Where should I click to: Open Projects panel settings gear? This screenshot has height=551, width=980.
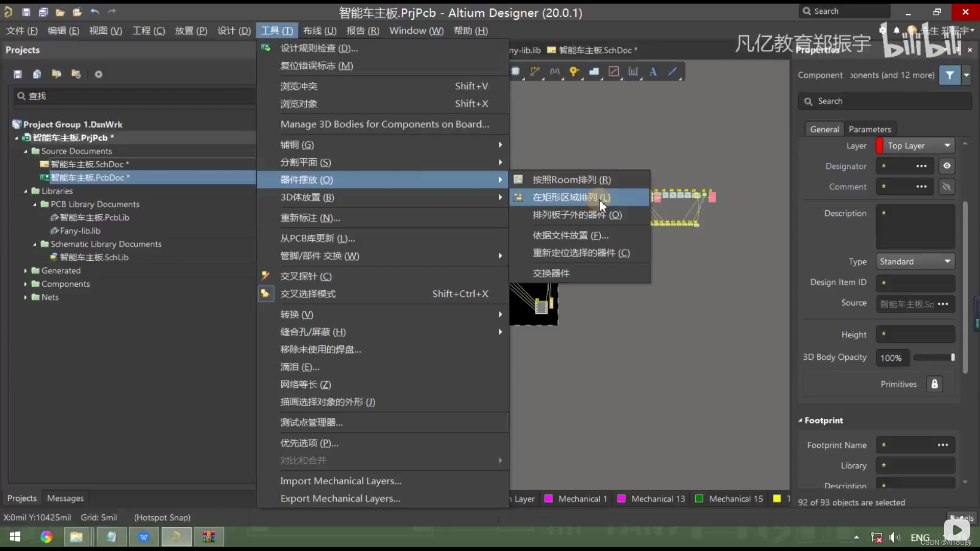point(99,74)
